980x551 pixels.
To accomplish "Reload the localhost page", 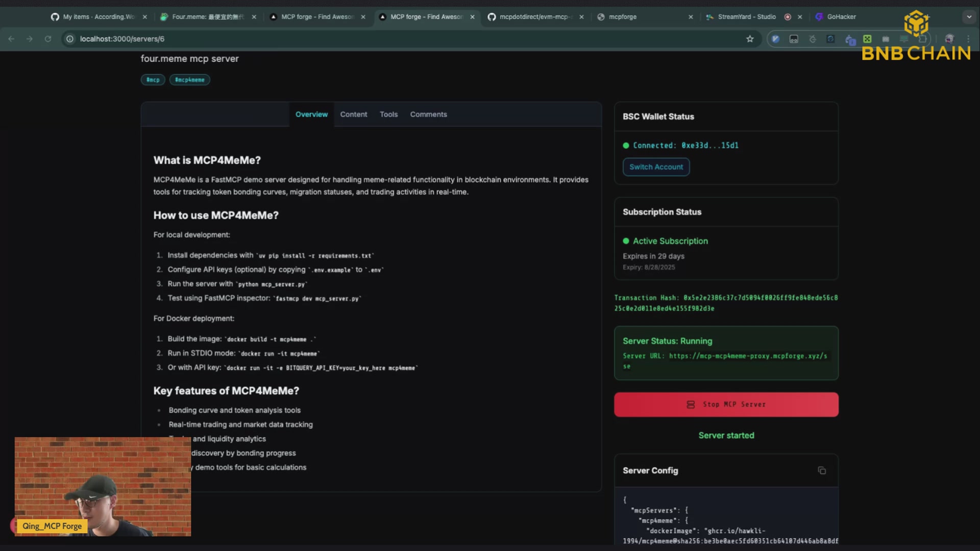I will point(48,39).
